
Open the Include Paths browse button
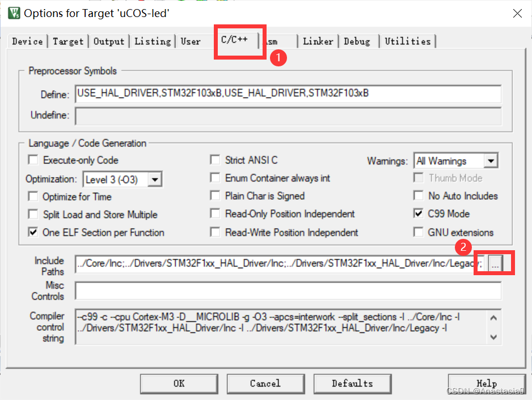(495, 263)
